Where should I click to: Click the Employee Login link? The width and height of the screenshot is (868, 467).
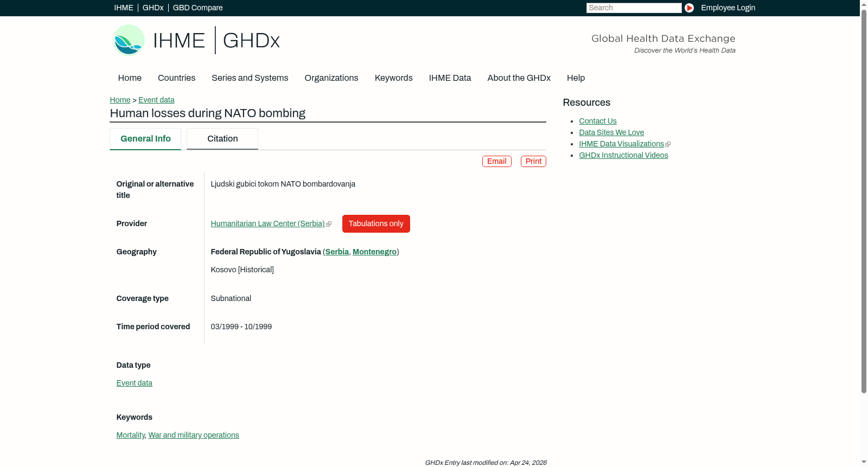(728, 8)
